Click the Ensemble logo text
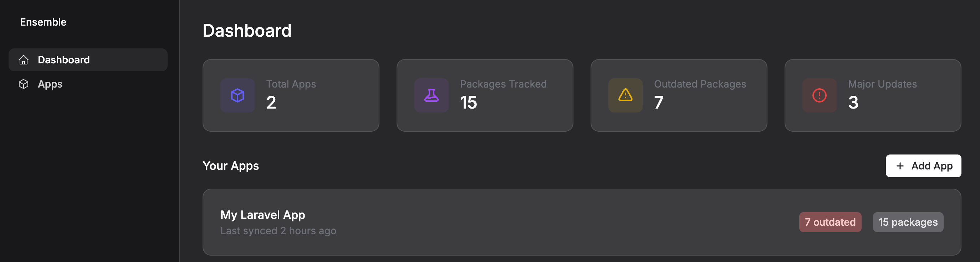This screenshot has height=262, width=980. tap(43, 22)
